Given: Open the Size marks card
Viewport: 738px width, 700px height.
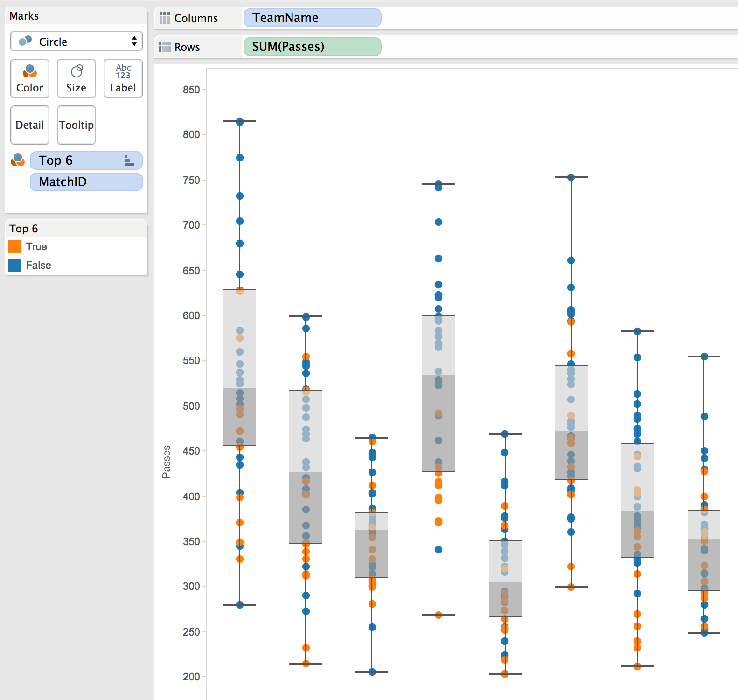Looking at the screenshot, I should coord(77,78).
